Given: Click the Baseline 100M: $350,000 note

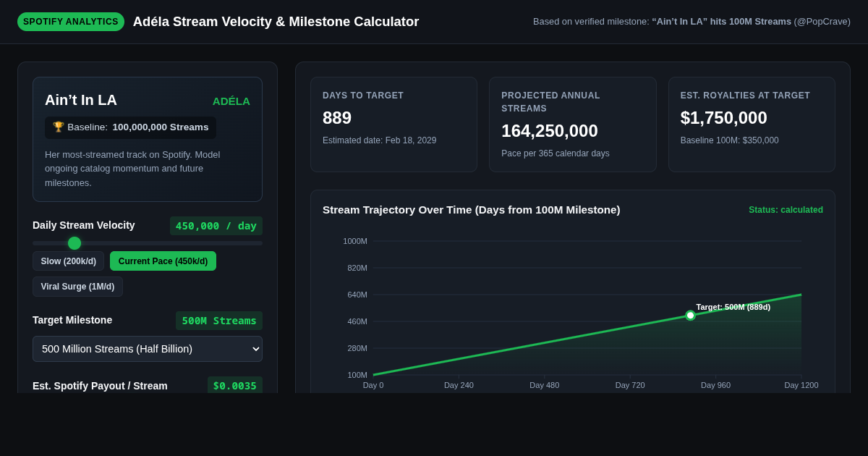Looking at the screenshot, I should coord(730,140).
